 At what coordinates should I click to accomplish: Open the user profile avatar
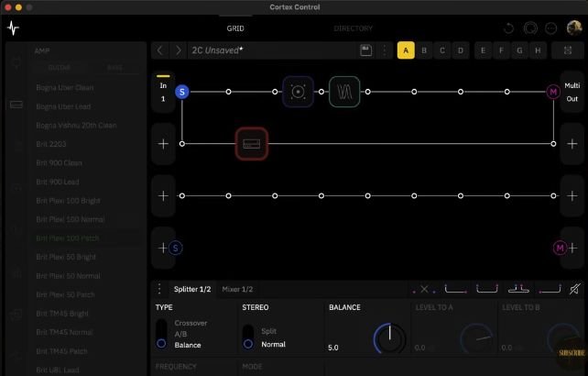(x=573, y=28)
